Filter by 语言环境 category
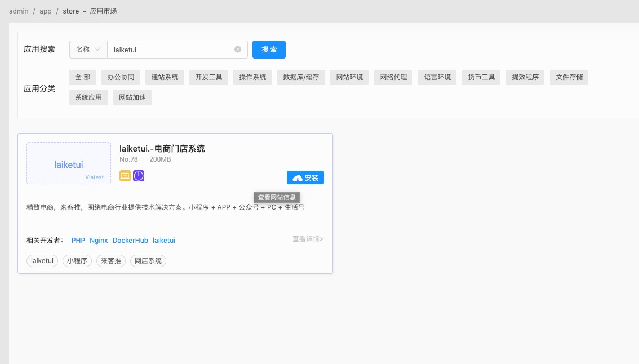 tap(438, 77)
